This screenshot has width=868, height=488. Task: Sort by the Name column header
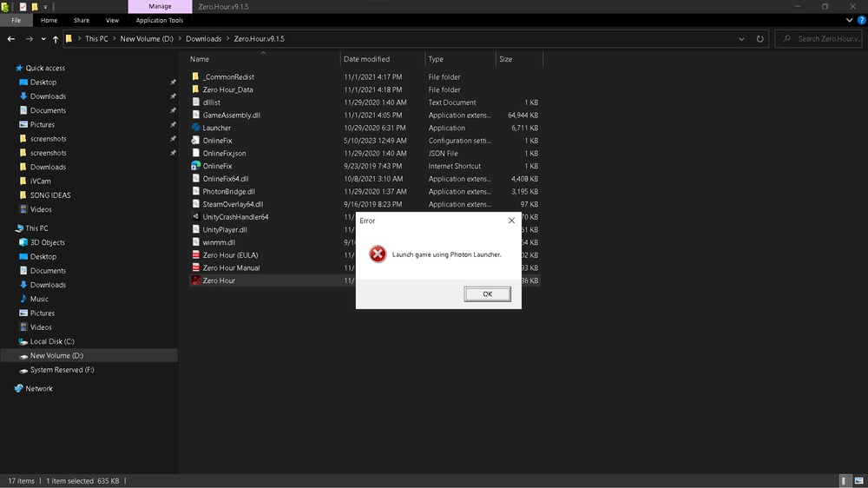[x=200, y=59]
